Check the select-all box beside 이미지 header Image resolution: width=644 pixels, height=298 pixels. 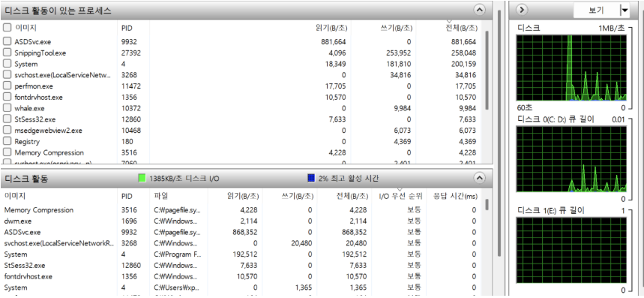click(7, 28)
